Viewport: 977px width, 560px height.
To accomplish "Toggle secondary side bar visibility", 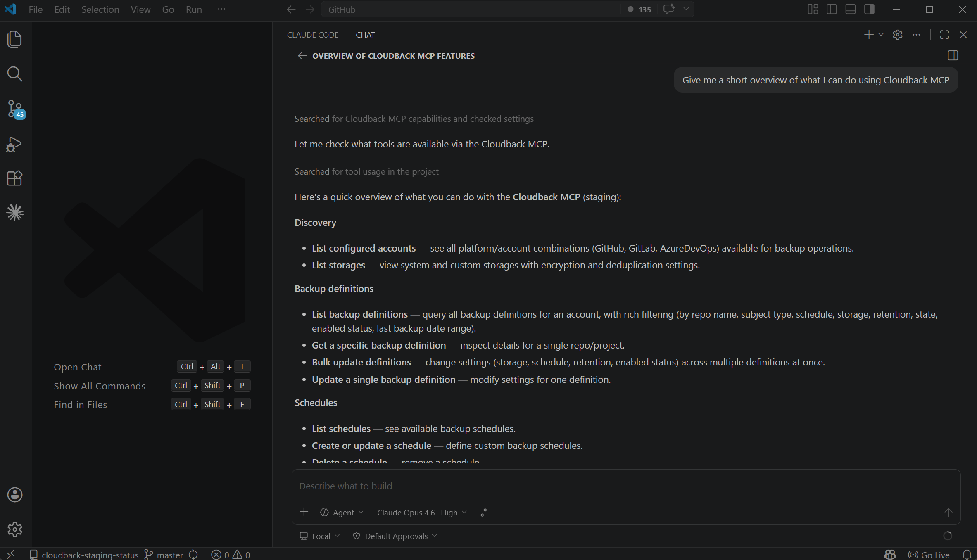I will 869,9.
